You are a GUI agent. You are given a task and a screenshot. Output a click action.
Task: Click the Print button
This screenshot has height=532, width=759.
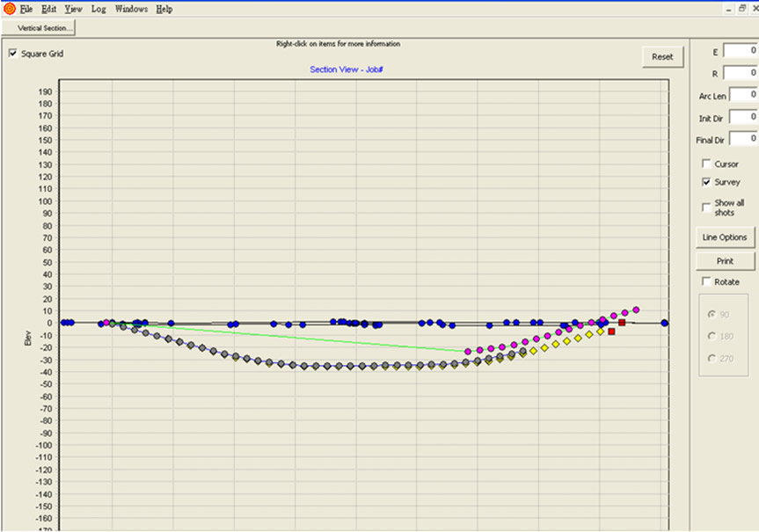[x=725, y=261]
